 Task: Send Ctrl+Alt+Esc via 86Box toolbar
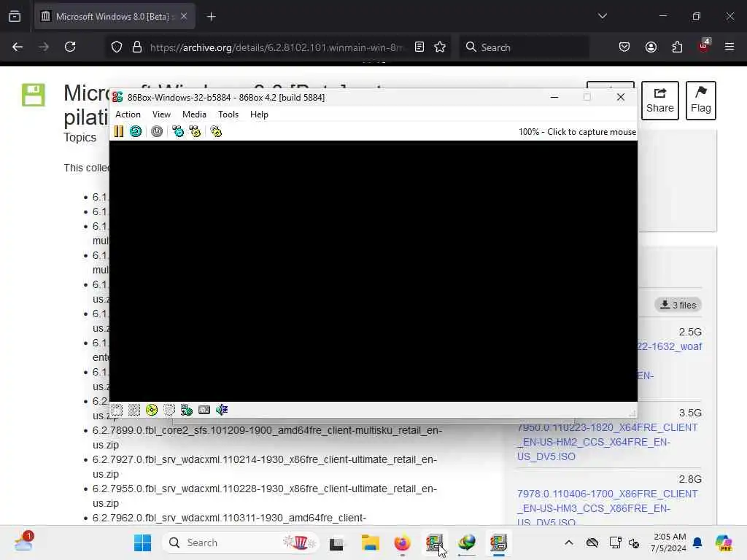[195, 131]
